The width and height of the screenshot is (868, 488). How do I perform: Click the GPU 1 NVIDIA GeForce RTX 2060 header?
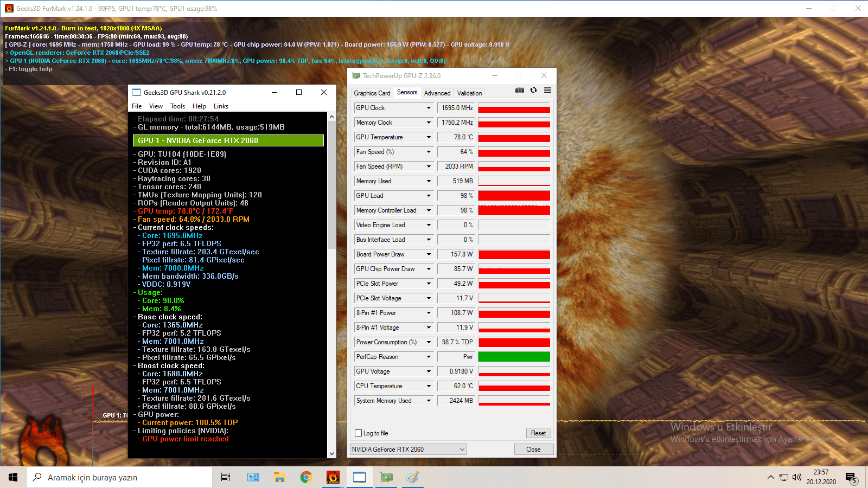coord(228,140)
